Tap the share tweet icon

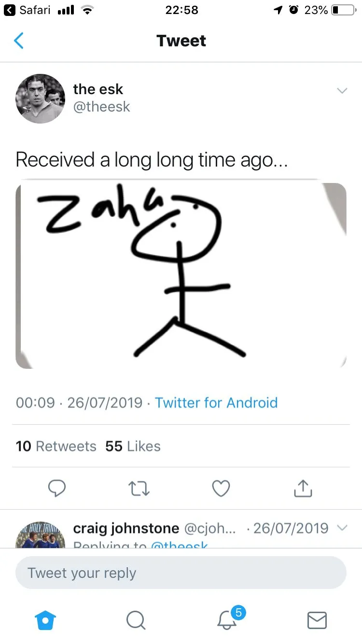click(303, 489)
